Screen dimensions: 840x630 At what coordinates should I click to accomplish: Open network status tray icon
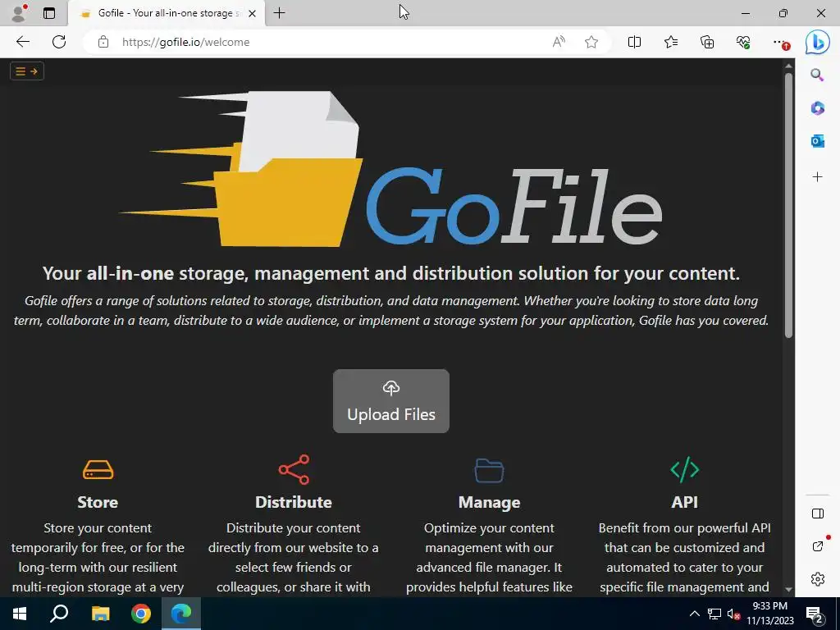pyautogui.click(x=714, y=614)
